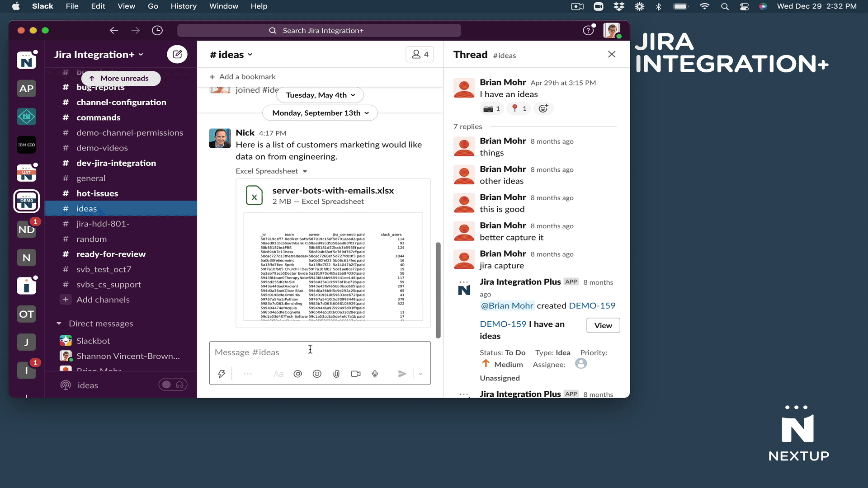Open the File menu
Image resolution: width=868 pixels, height=488 pixels.
[x=72, y=6]
